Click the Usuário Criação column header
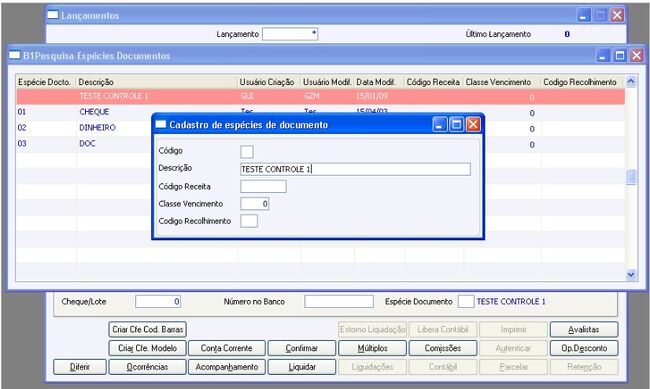 (269, 82)
